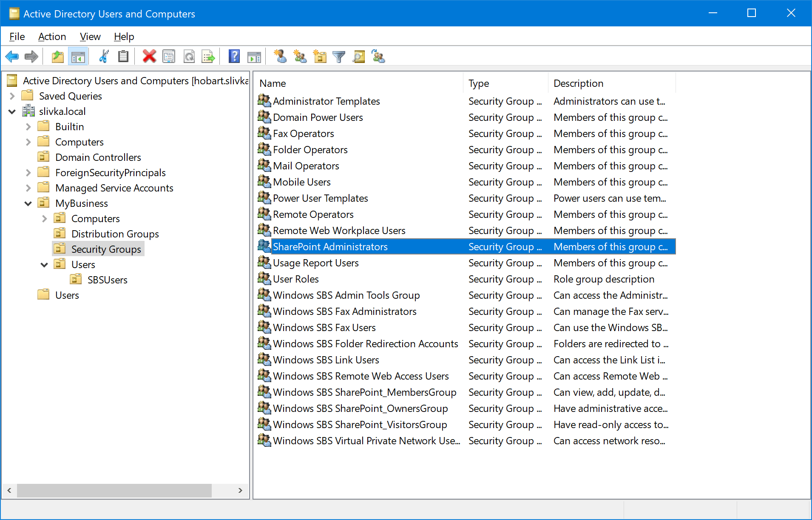Viewport: 812px width, 520px height.
Task: Click the tree pane scroll left arrow
Action: pos(9,490)
